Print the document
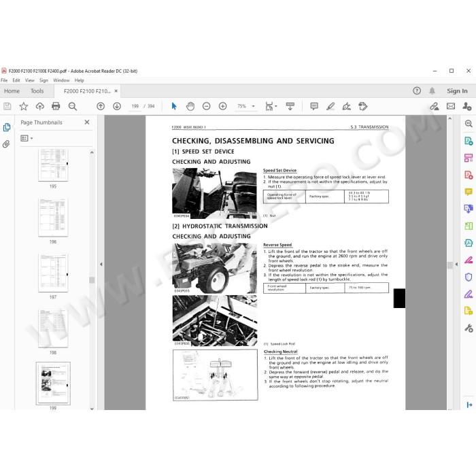The height and width of the screenshot is (476, 476). pyautogui.click(x=56, y=106)
